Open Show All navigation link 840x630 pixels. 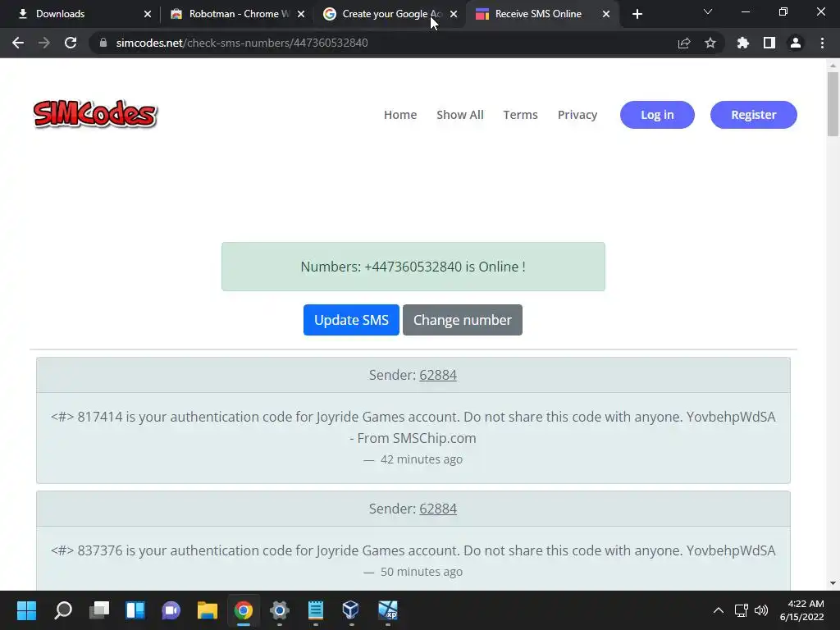(x=459, y=115)
